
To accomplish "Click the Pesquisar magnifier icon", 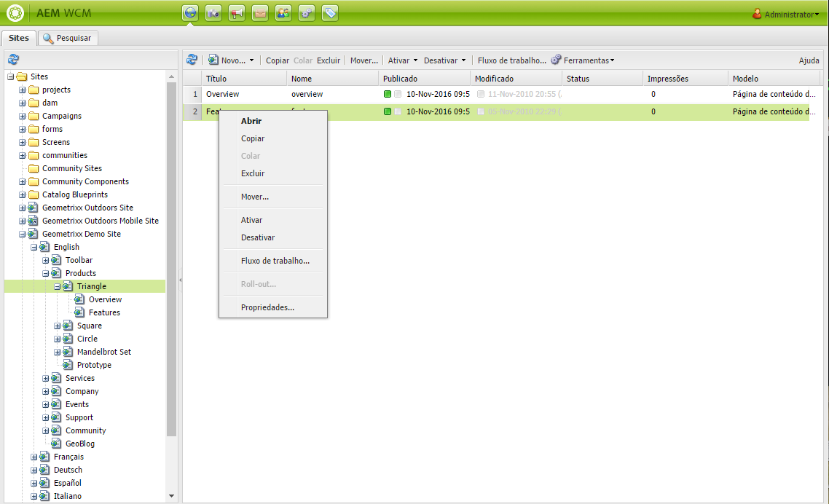I will click(48, 38).
